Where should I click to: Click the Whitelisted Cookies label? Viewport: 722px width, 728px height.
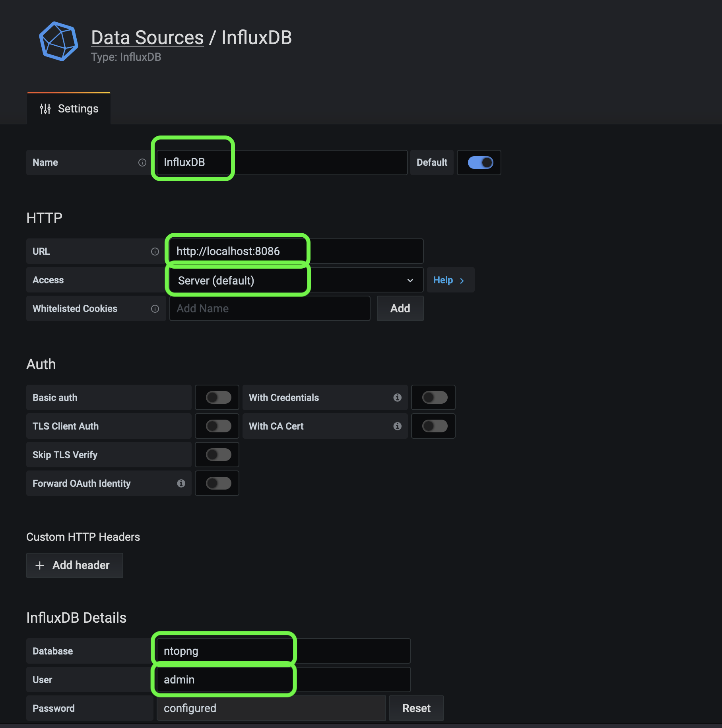tap(75, 309)
